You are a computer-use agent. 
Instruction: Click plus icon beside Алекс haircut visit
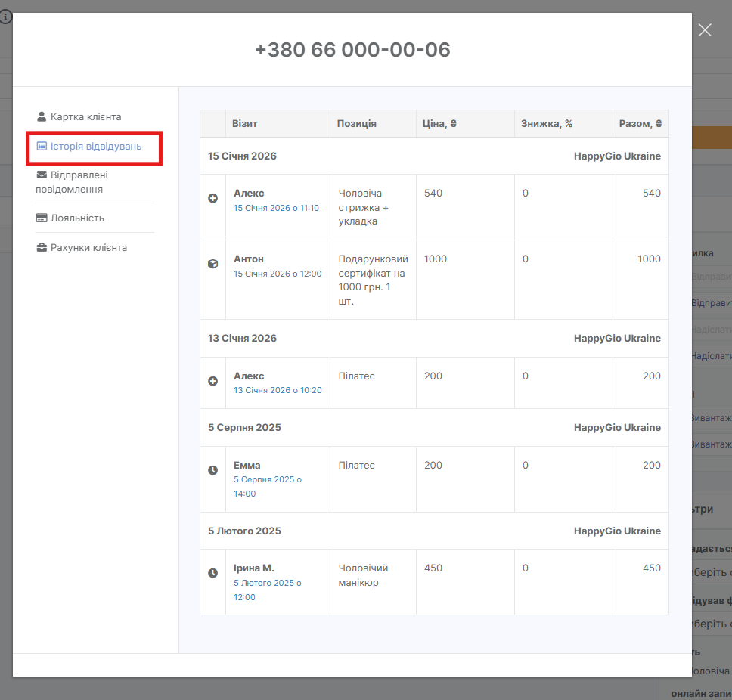click(x=213, y=198)
